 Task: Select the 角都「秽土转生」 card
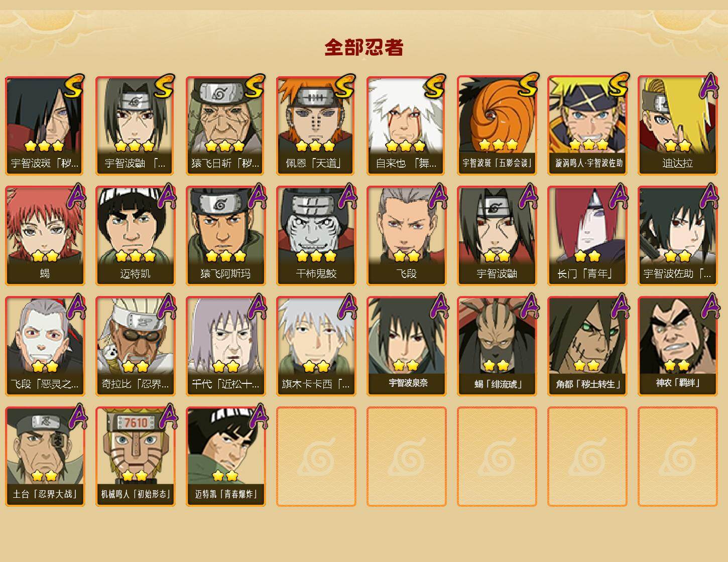pos(587,346)
